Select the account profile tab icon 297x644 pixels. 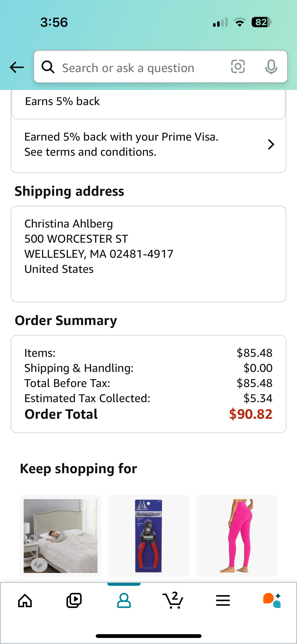pos(124,601)
